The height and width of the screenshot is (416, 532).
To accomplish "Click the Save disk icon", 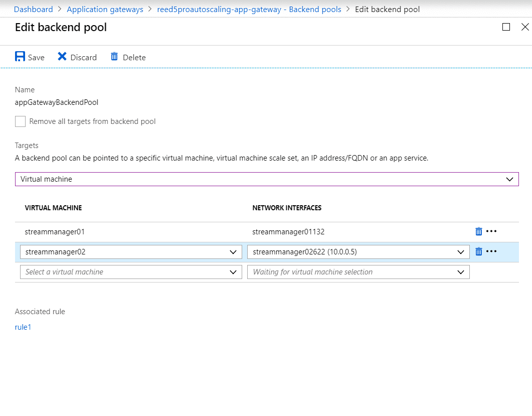I will pos(20,57).
